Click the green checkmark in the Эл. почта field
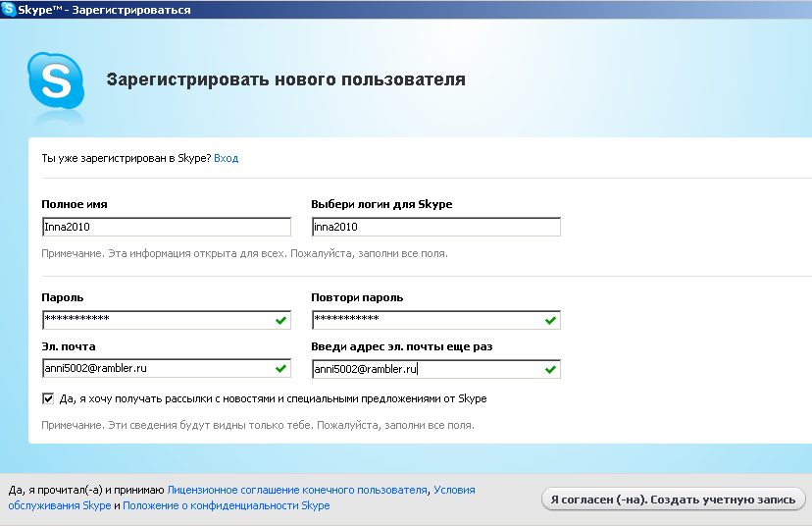This screenshot has height=526, width=812. pos(281,369)
